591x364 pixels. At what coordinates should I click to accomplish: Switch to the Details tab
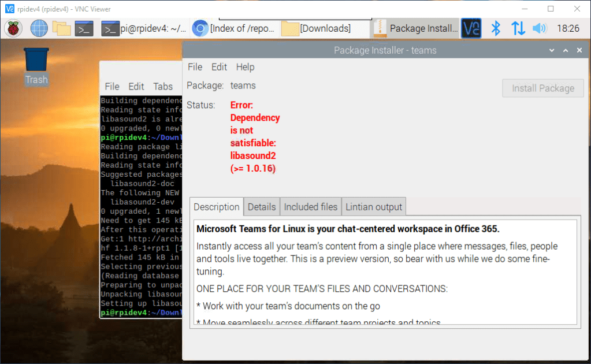(x=261, y=206)
